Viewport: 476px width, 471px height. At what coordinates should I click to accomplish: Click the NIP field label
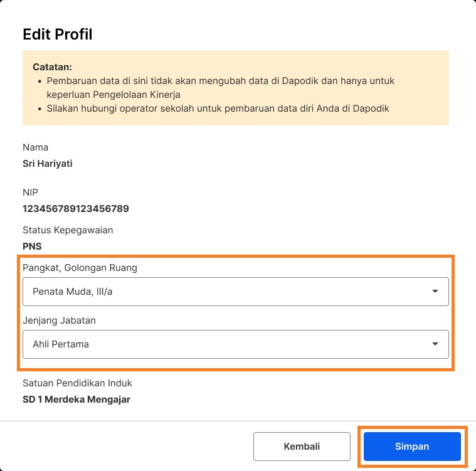point(31,193)
